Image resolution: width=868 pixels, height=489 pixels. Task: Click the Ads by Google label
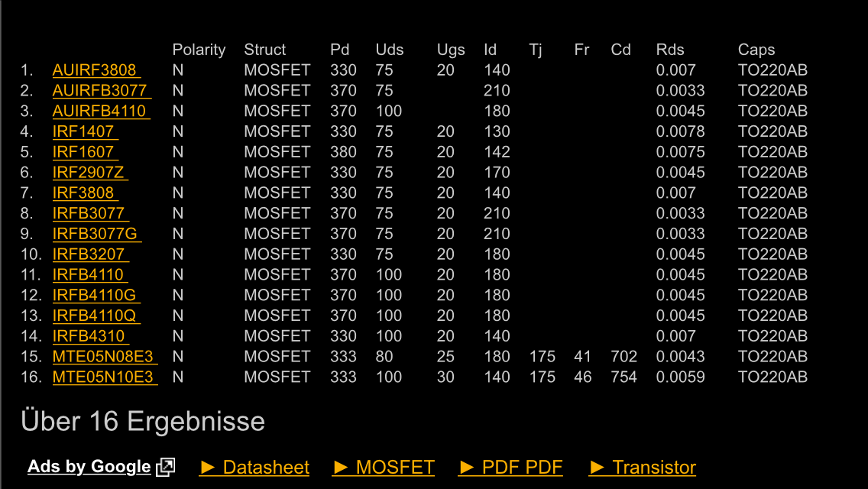click(89, 467)
